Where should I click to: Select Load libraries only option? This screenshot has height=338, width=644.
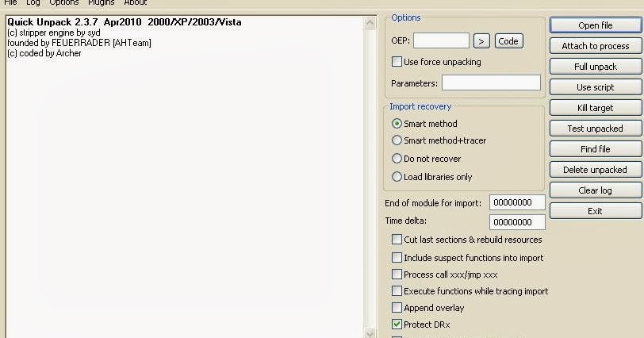click(x=397, y=177)
